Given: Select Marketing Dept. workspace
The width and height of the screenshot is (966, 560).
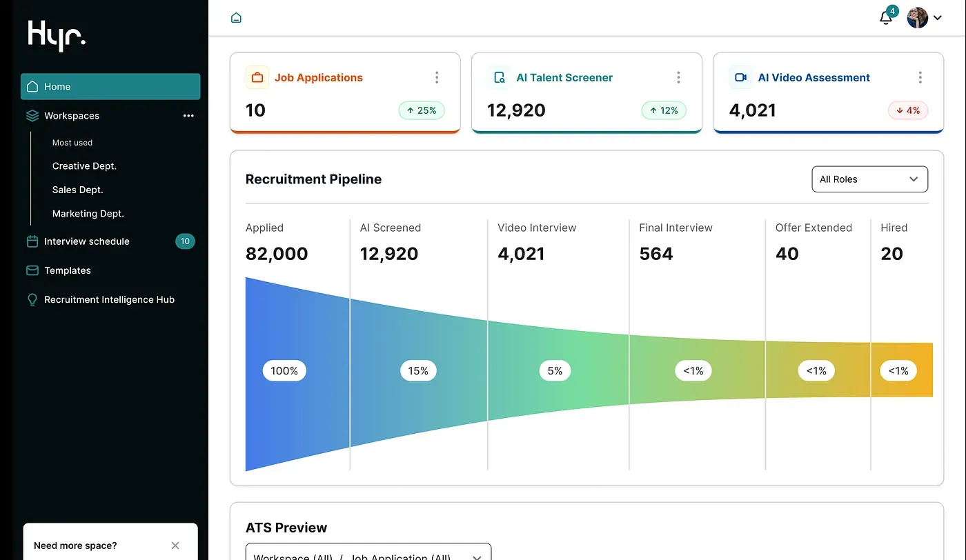Looking at the screenshot, I should [88, 214].
